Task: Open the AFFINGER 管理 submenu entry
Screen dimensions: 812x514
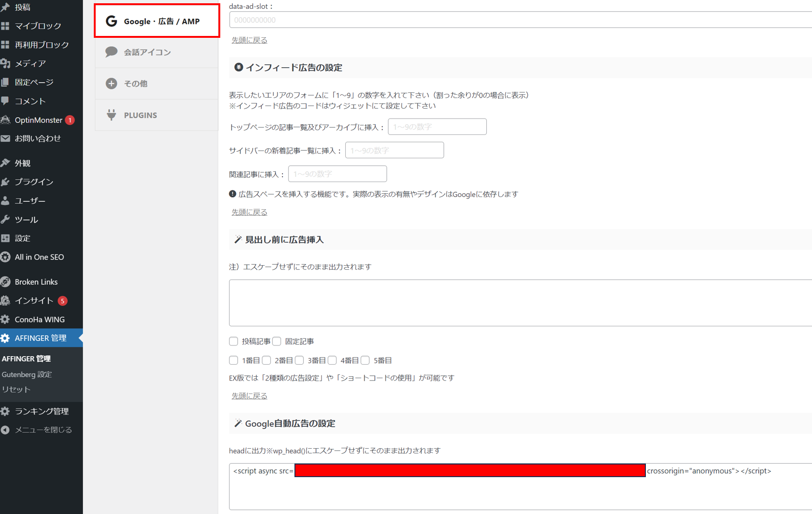Action: (26, 358)
